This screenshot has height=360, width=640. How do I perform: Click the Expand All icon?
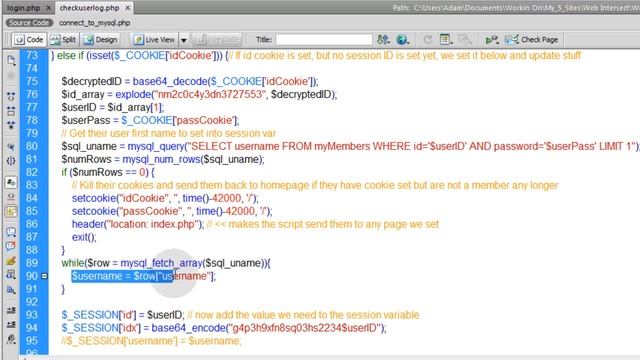point(11,125)
